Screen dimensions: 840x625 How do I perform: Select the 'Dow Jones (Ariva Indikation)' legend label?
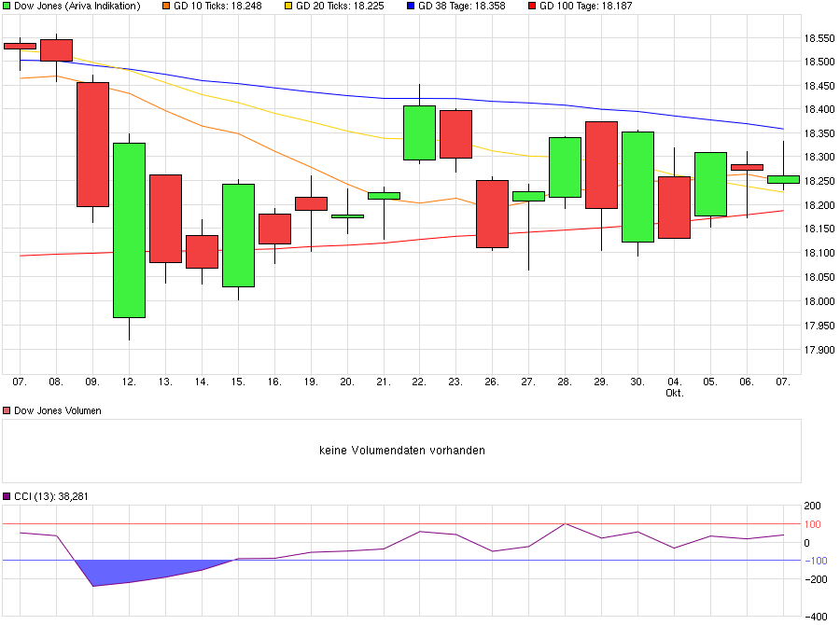point(77,6)
